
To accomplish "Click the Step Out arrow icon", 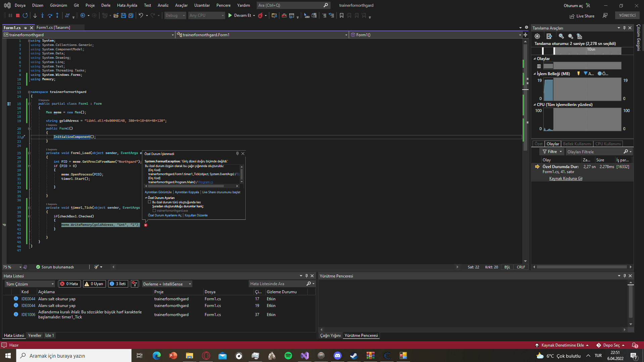I will click(x=57, y=15).
